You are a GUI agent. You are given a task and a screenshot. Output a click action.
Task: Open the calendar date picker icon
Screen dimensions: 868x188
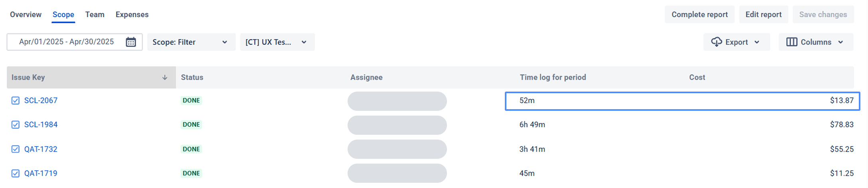(131, 42)
